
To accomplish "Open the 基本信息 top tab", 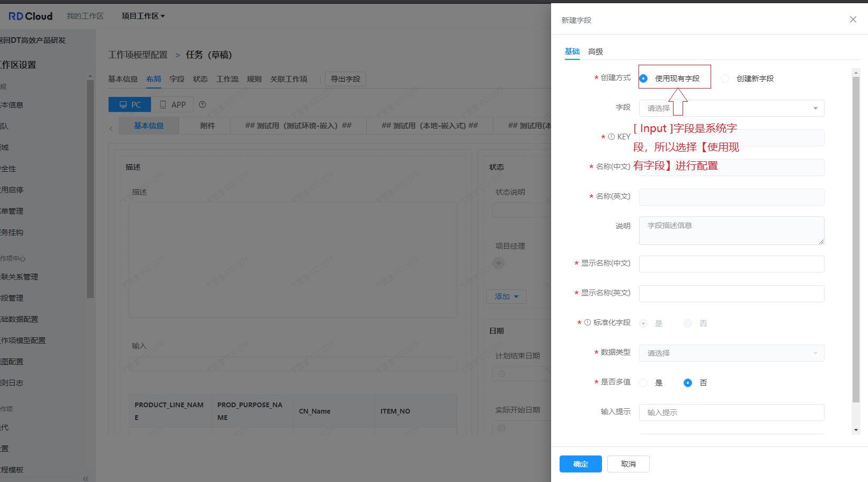I will click(123, 79).
